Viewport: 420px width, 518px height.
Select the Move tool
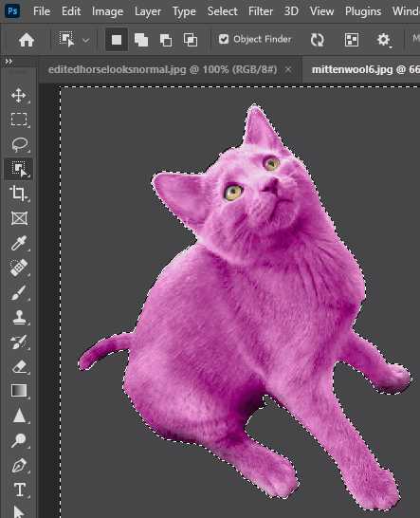click(x=19, y=96)
